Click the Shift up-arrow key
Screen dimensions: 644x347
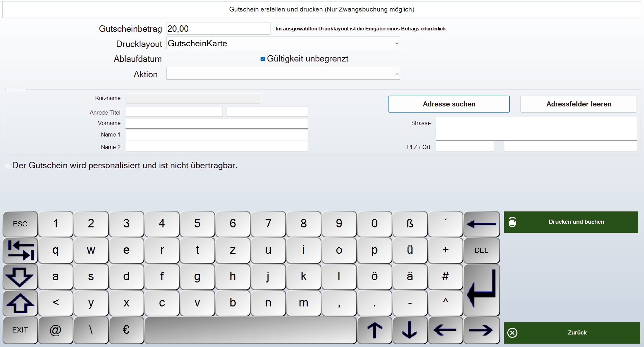click(x=20, y=303)
